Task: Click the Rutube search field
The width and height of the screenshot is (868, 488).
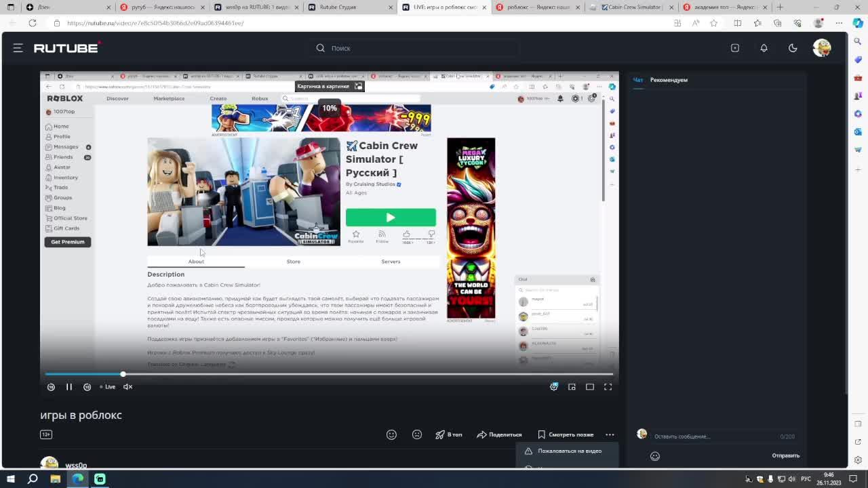Action: [x=416, y=48]
